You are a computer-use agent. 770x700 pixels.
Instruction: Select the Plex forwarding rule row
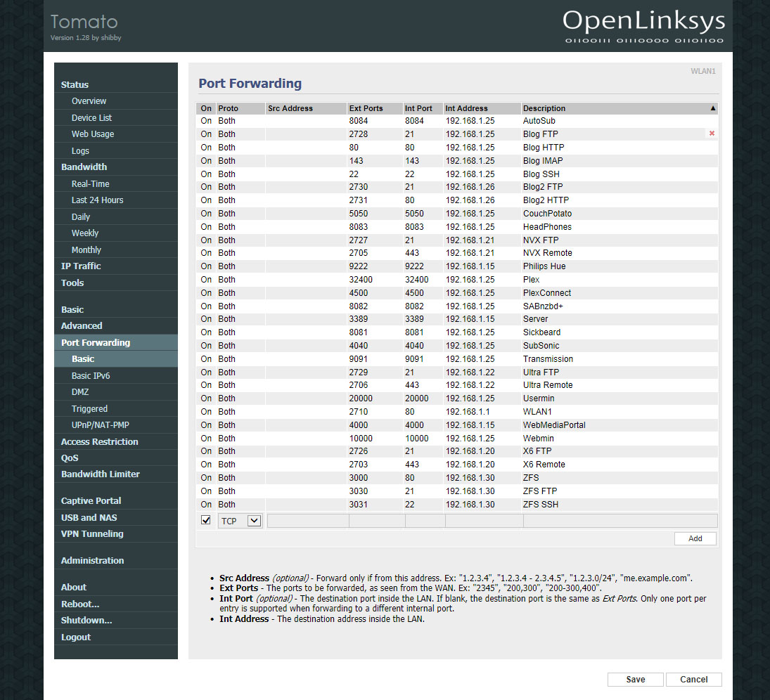click(457, 280)
